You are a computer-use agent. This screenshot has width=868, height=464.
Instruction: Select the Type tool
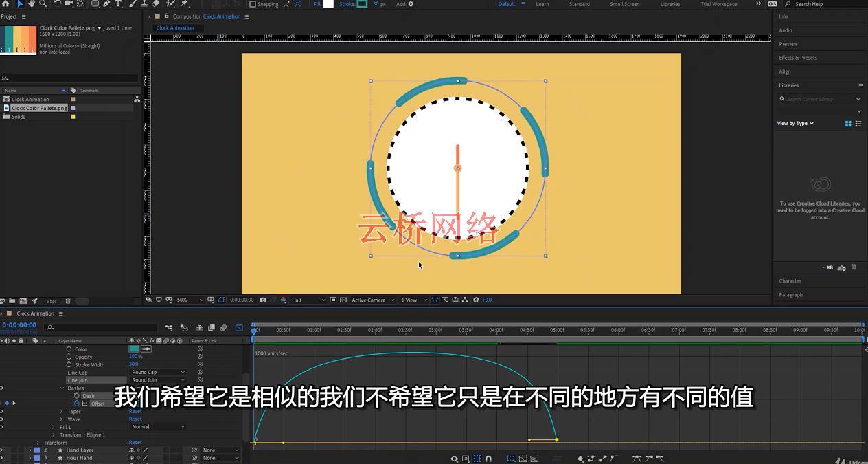118,3
